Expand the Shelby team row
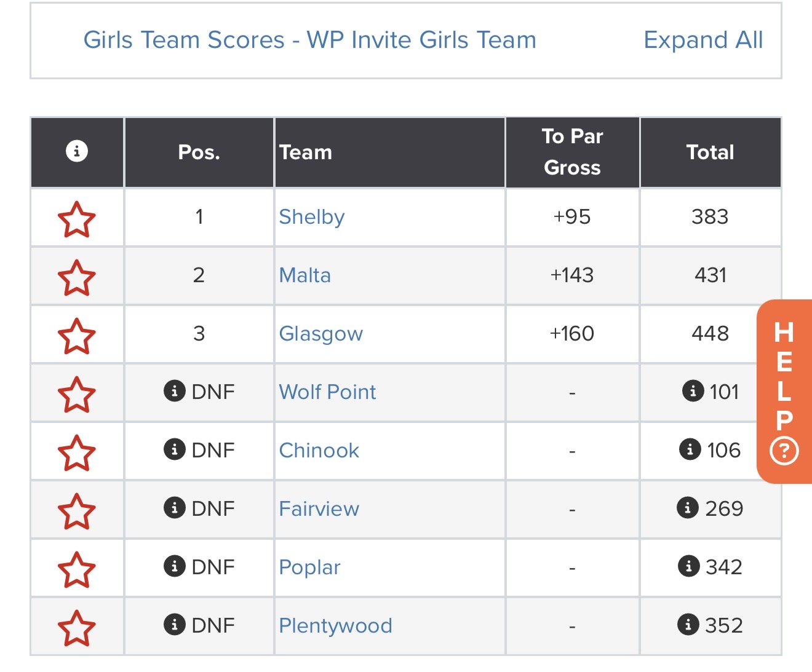 pos(311,217)
